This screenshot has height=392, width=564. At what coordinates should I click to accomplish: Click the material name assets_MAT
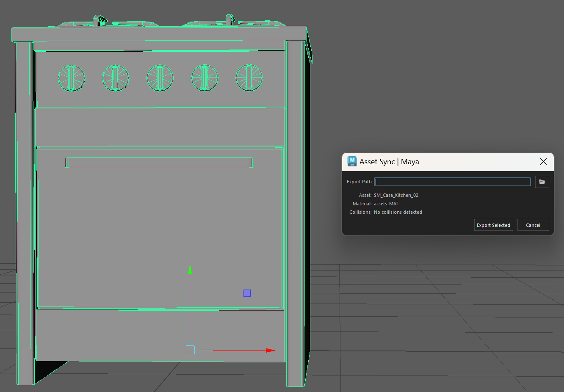(386, 204)
